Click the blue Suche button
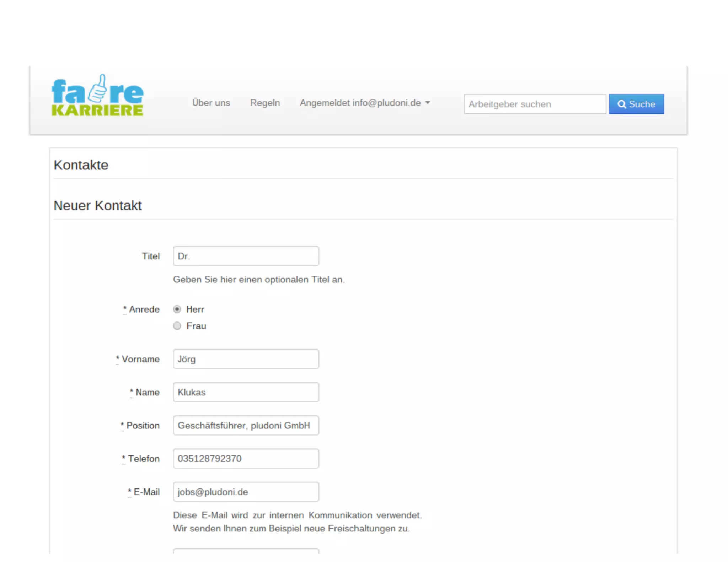The width and height of the screenshot is (728, 562). coord(636,104)
